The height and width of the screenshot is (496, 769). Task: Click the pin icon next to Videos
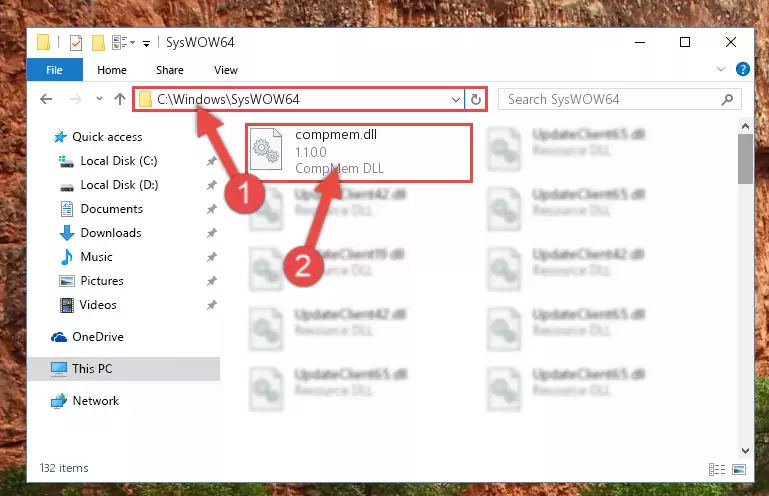click(x=211, y=305)
